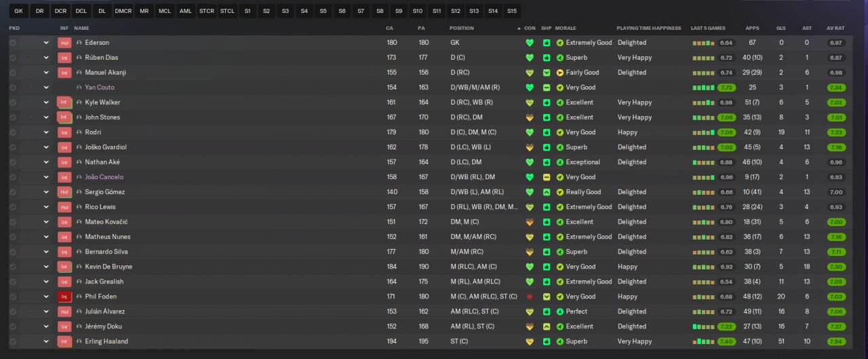
Task: Click João Cancelo's yellow sharpness icon
Action: [x=547, y=177]
